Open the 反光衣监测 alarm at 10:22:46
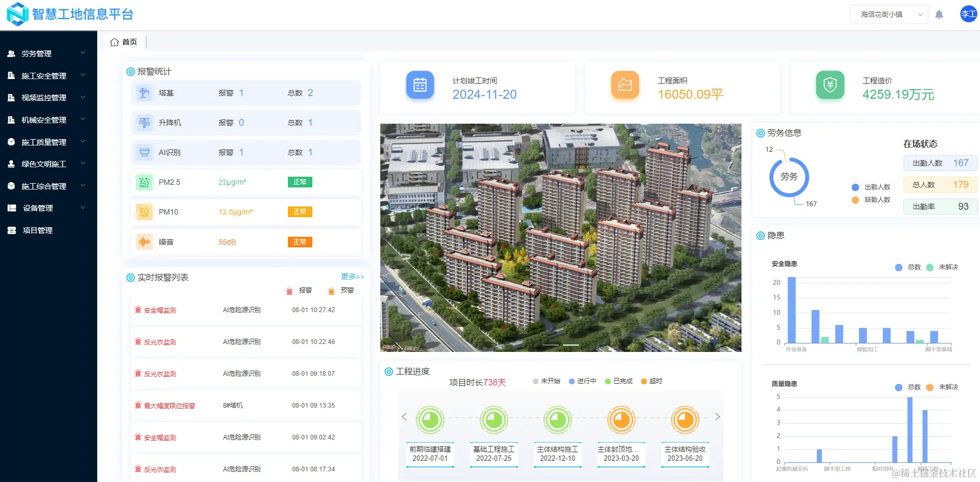The image size is (980, 482). point(246,342)
